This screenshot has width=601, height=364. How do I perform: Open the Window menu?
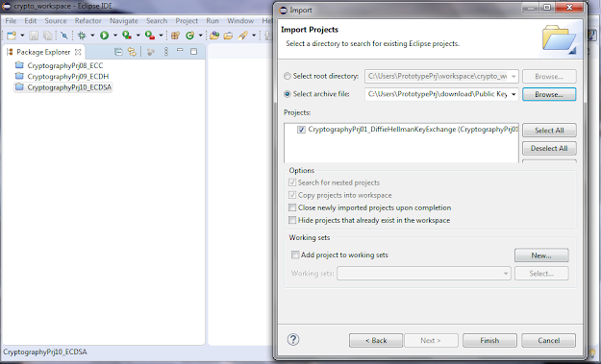240,21
